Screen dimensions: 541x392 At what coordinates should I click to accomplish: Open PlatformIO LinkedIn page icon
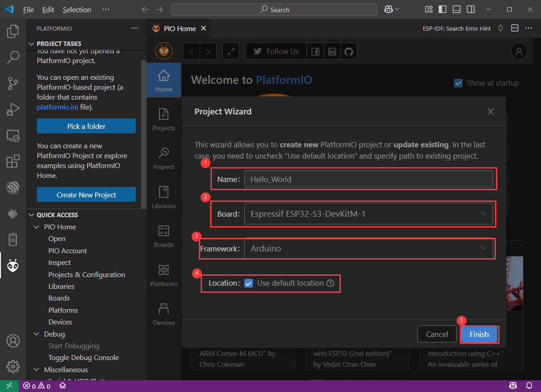332,51
